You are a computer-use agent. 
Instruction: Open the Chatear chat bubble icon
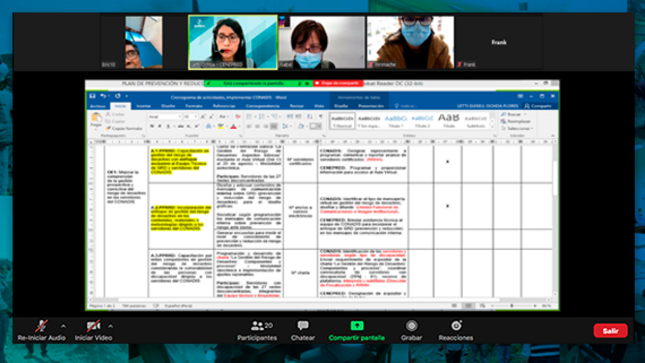click(303, 326)
